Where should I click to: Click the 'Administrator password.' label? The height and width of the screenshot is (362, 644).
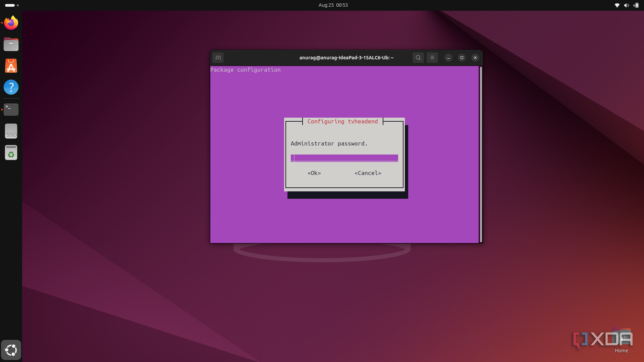(x=329, y=143)
